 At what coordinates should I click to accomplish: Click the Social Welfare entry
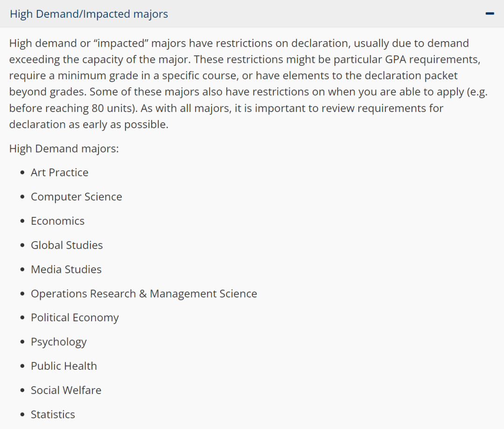click(x=66, y=390)
